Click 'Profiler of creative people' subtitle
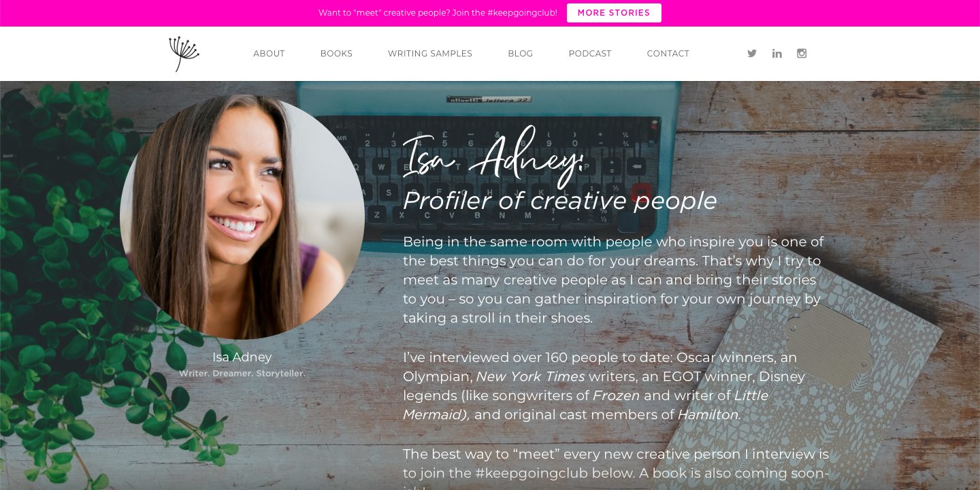Screen dimensions: 980x490 [559, 201]
